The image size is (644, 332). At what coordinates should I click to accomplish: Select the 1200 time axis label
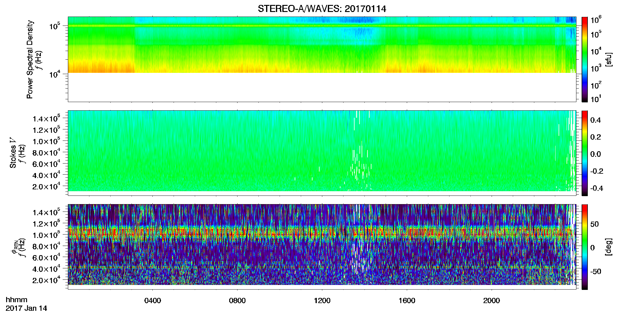tap(322, 301)
